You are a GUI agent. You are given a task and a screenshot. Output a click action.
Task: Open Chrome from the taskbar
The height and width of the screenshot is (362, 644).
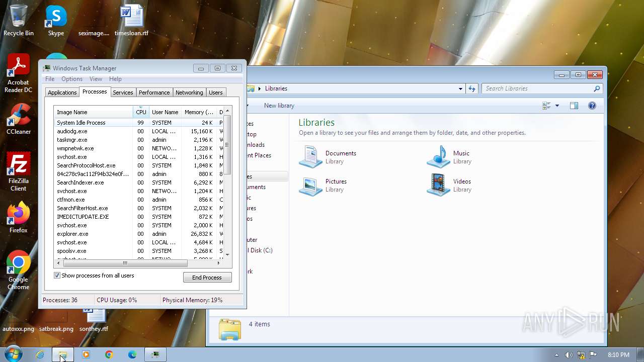point(109,354)
